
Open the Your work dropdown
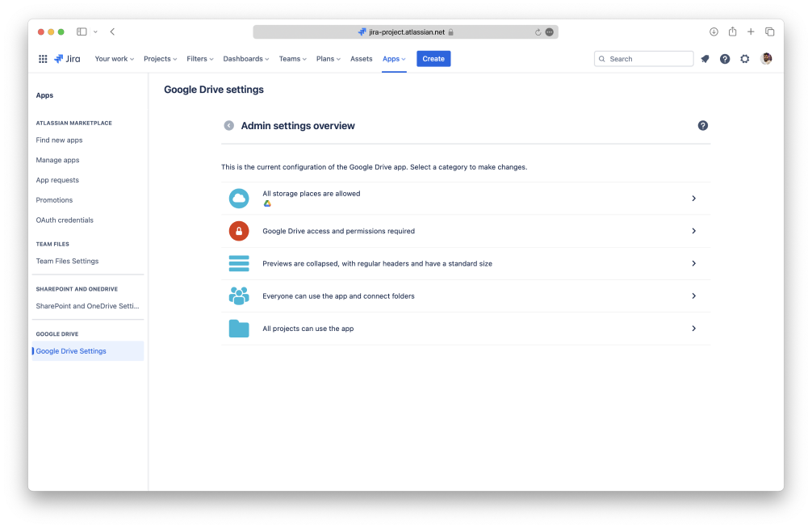114,59
